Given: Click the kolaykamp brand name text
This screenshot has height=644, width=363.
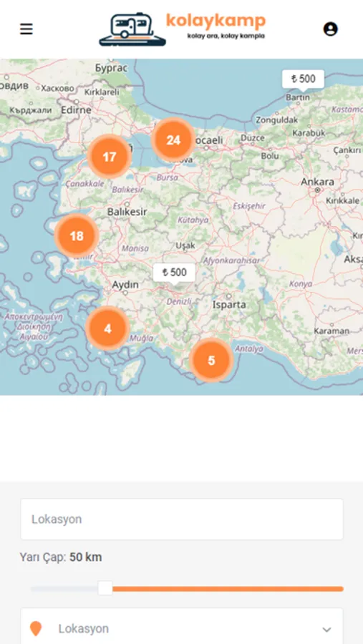Looking at the screenshot, I should (x=216, y=21).
